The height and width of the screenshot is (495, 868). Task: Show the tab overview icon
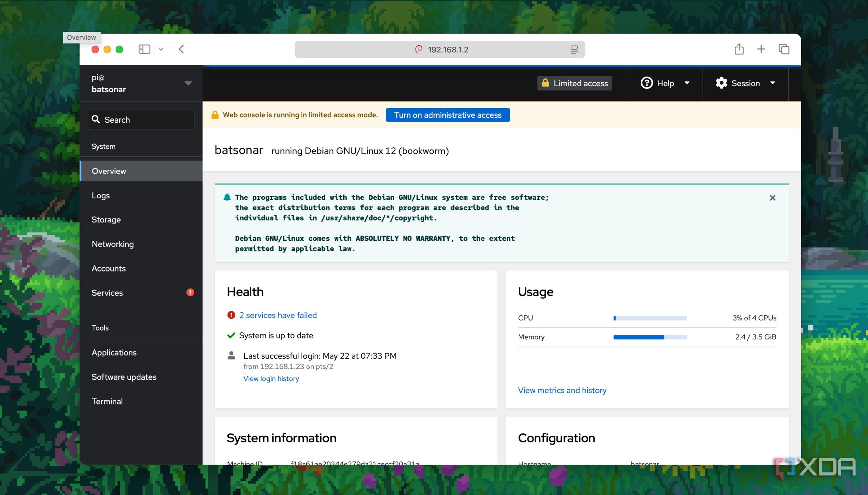point(784,49)
